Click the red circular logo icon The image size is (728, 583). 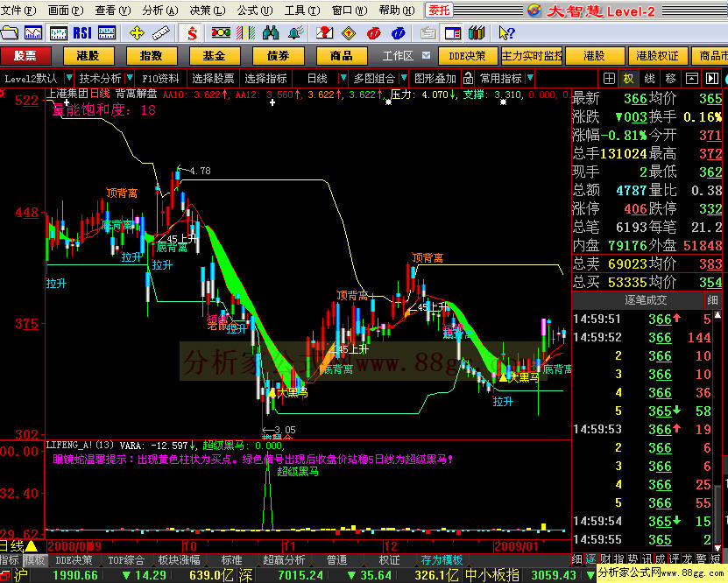pyautogui.click(x=373, y=33)
